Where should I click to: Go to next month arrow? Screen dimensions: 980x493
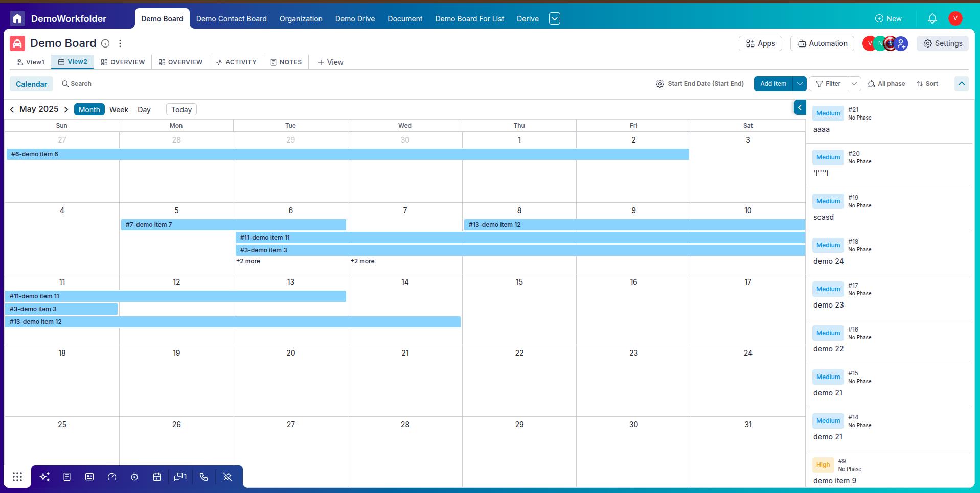[66, 109]
